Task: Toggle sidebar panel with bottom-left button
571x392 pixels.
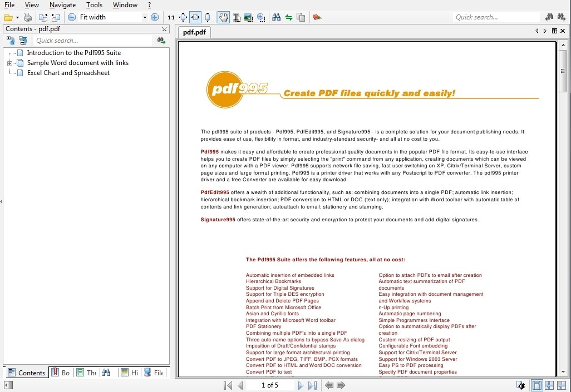Action: pos(8,385)
